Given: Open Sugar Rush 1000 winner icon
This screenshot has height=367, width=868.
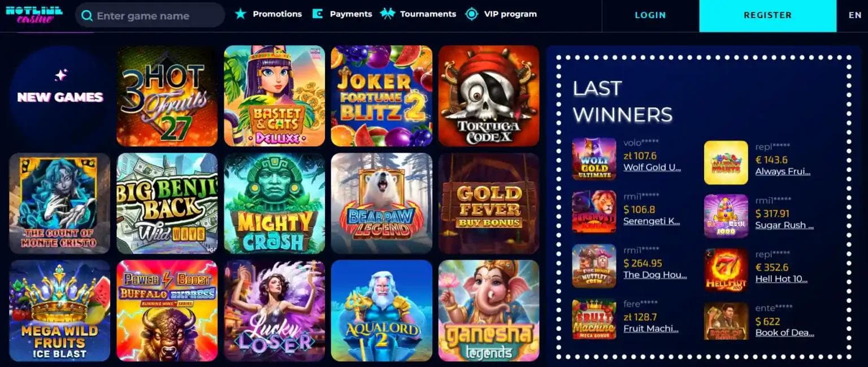Looking at the screenshot, I should coord(726,216).
